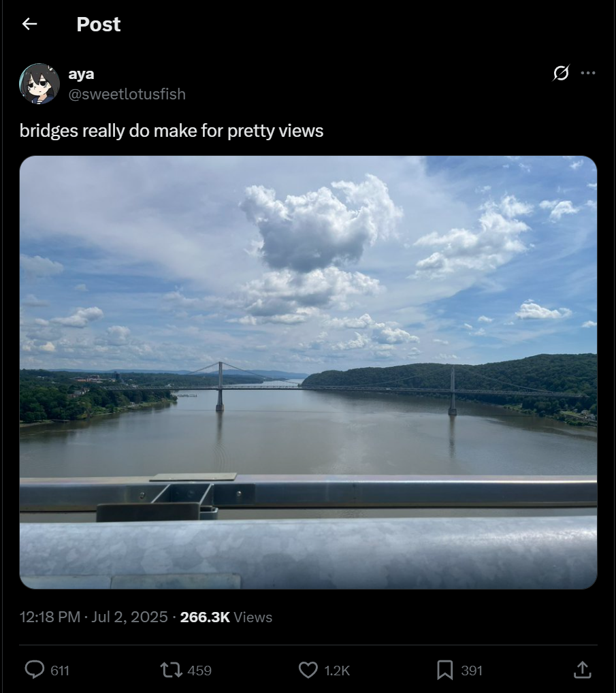The height and width of the screenshot is (693, 616).
Task: Open the bridge photo in full view
Action: [x=308, y=372]
